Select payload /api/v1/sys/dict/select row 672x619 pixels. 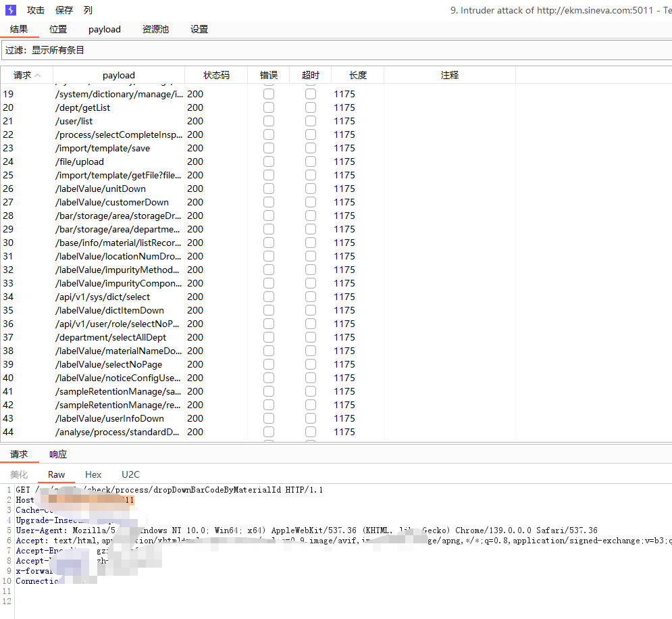pyautogui.click(x=103, y=297)
